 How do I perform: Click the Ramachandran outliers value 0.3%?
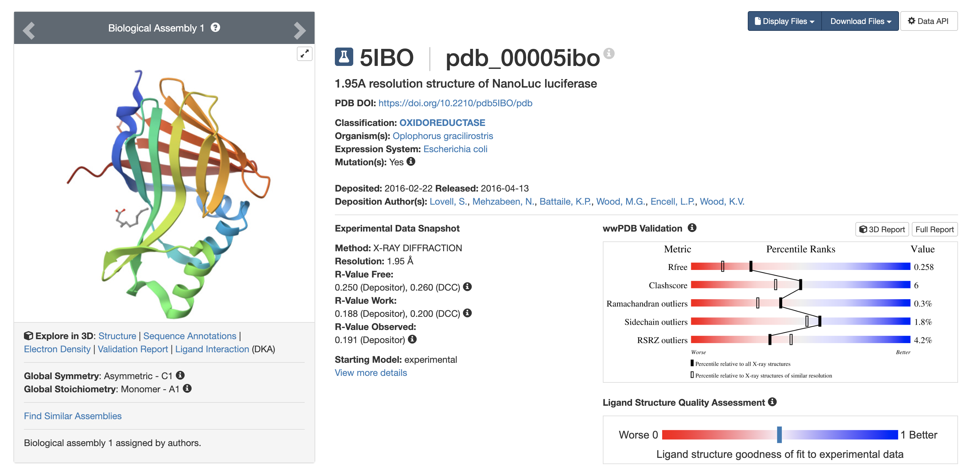coord(923,303)
